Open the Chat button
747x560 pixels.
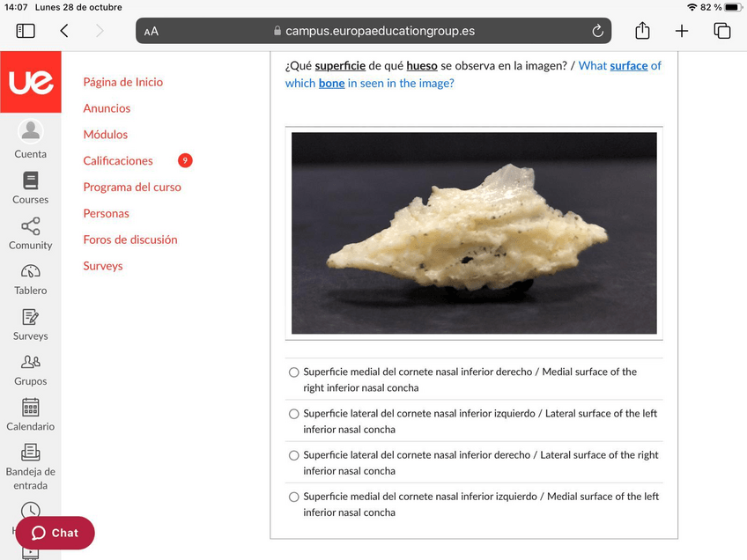55,533
